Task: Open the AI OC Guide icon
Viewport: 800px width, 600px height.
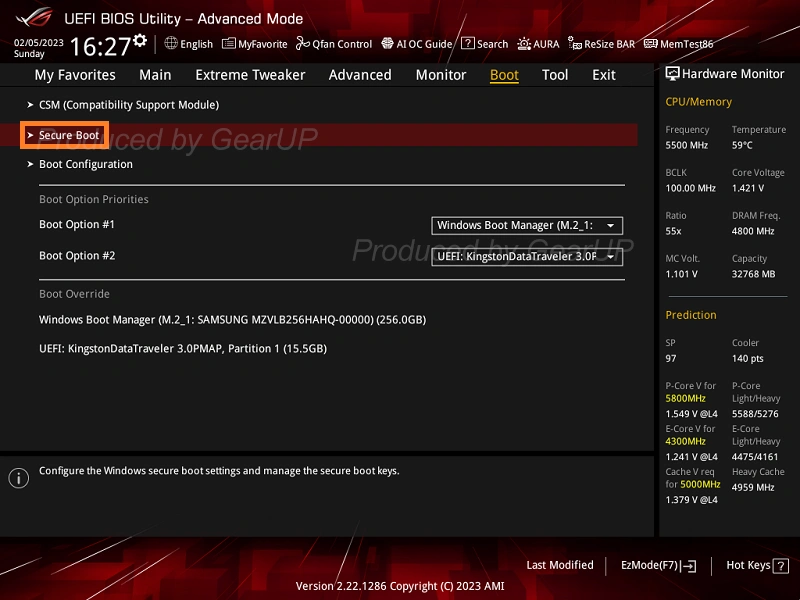Action: pyautogui.click(x=387, y=43)
